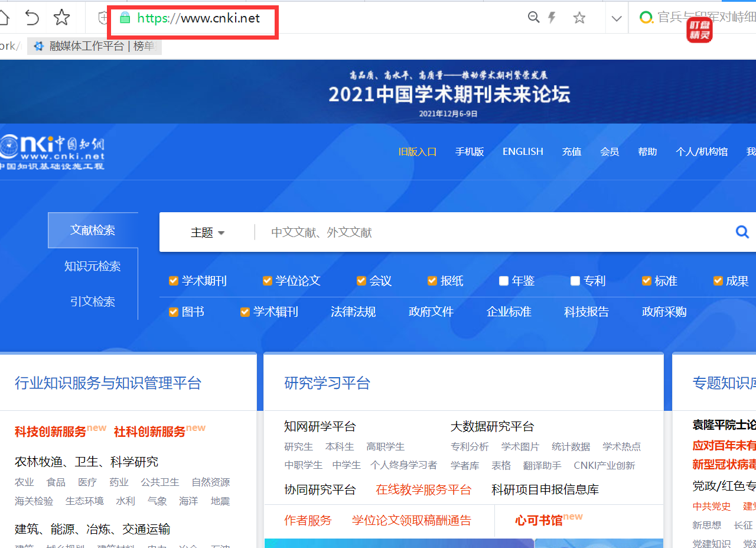The height and width of the screenshot is (548, 756).
Task: Toggle the 成果 checkbox
Action: (x=718, y=281)
